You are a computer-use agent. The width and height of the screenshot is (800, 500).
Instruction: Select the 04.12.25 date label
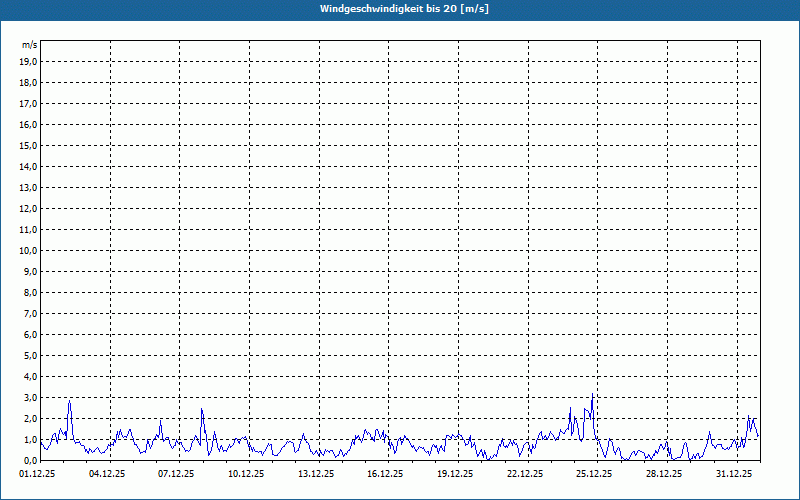tap(107, 474)
